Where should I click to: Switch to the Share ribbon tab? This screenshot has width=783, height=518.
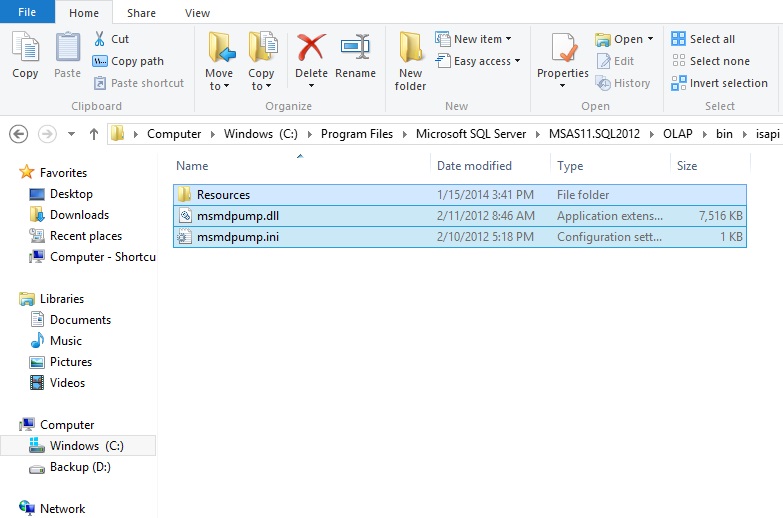(x=141, y=13)
